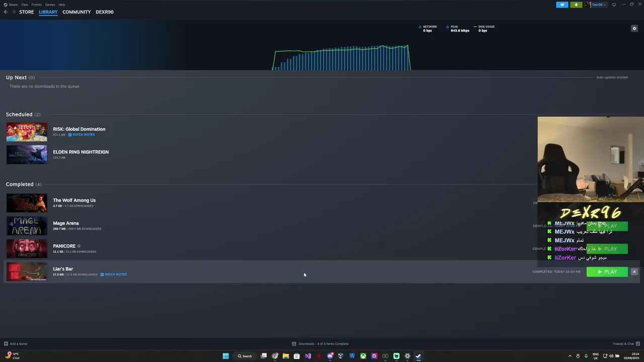Open File Explorer from the taskbar
644x362 pixels.
pyautogui.click(x=286, y=356)
